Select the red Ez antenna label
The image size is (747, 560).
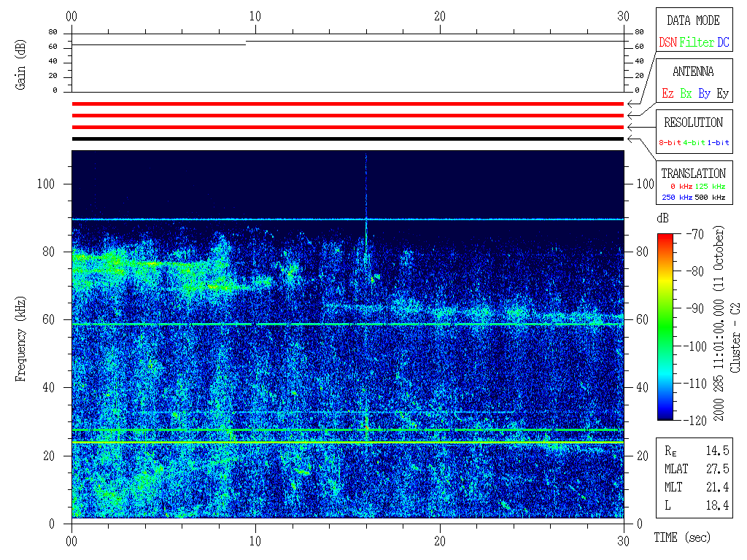pos(667,94)
